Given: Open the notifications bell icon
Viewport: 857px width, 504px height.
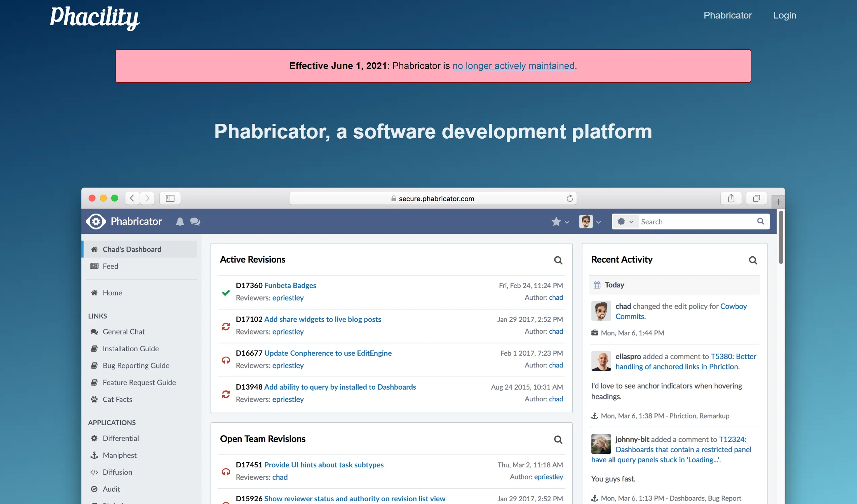Looking at the screenshot, I should (x=180, y=221).
